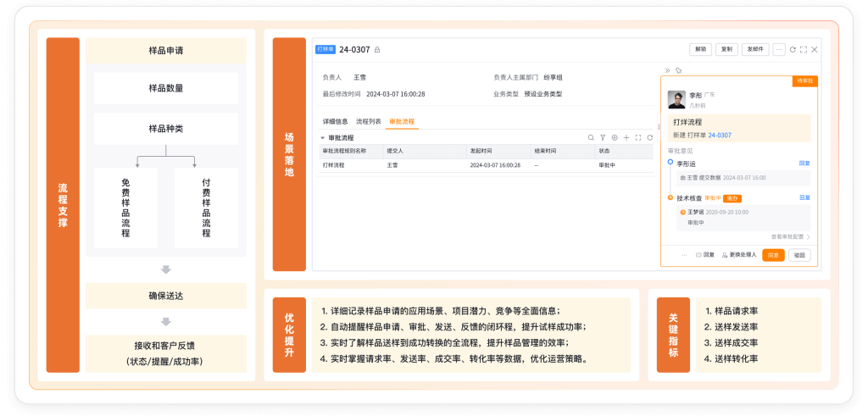
Task: Click the pin icon above the approval card
Action: coord(677,70)
